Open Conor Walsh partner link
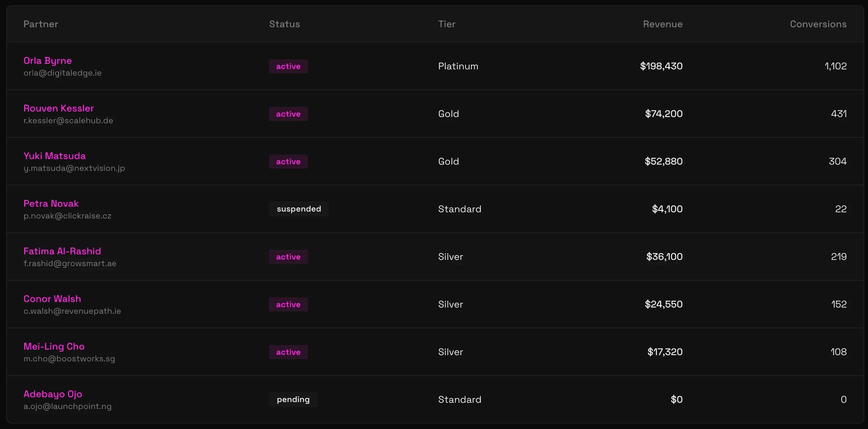 pyautogui.click(x=52, y=299)
